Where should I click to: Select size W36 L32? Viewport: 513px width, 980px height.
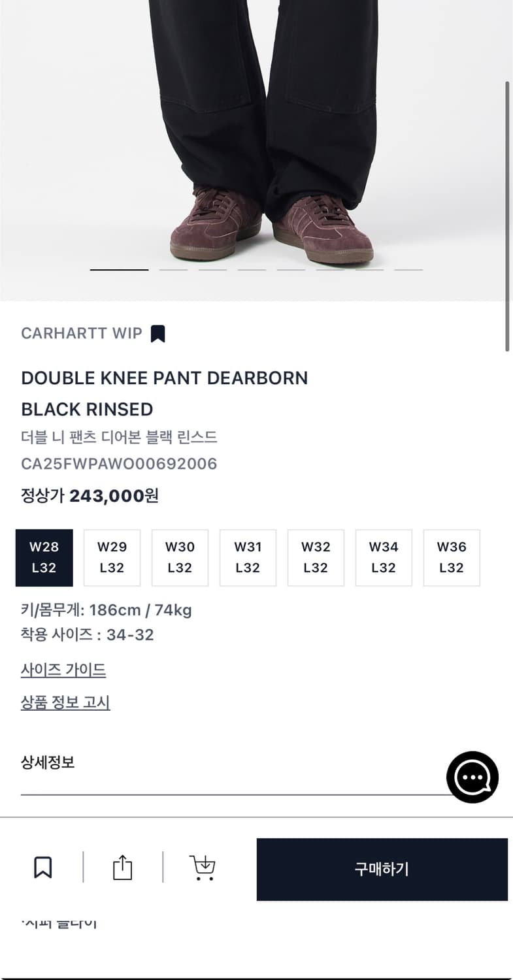pos(452,557)
